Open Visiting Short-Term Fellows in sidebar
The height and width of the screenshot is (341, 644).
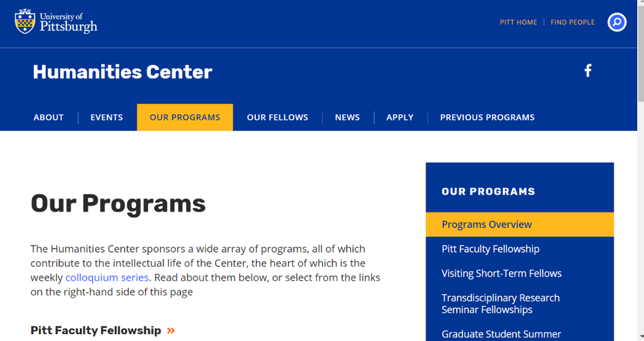[501, 274]
